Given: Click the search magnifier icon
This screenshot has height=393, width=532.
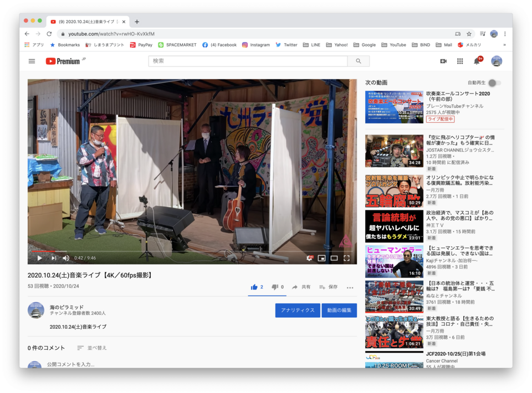Looking at the screenshot, I should [359, 61].
